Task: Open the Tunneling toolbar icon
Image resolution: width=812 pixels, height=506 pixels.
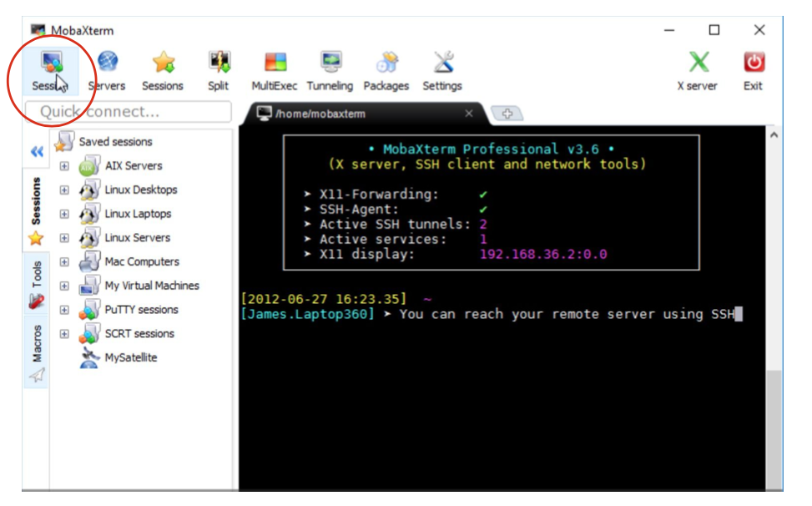Action: coord(330,62)
